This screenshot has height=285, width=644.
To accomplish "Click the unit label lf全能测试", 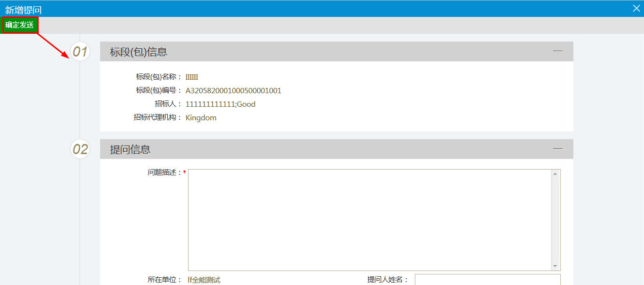I will pyautogui.click(x=203, y=279).
